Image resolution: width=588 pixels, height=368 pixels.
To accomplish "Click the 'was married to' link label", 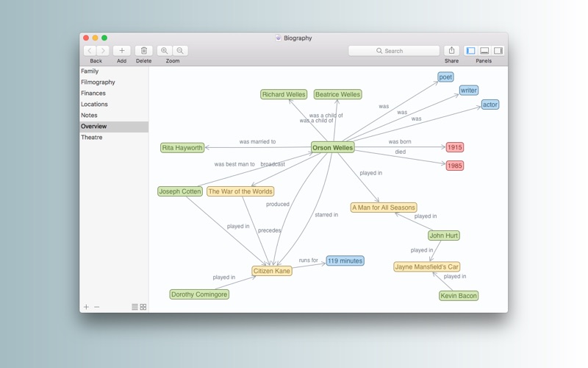I will [257, 141].
